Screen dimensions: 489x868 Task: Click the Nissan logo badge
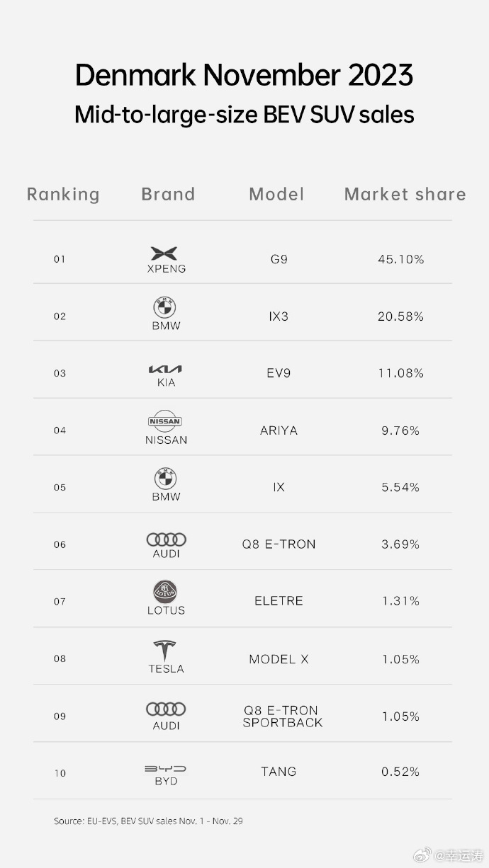click(165, 421)
